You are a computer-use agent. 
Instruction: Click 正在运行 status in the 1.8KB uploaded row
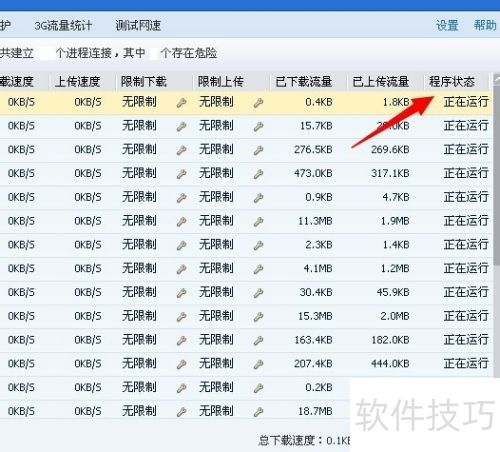pyautogui.click(x=466, y=102)
